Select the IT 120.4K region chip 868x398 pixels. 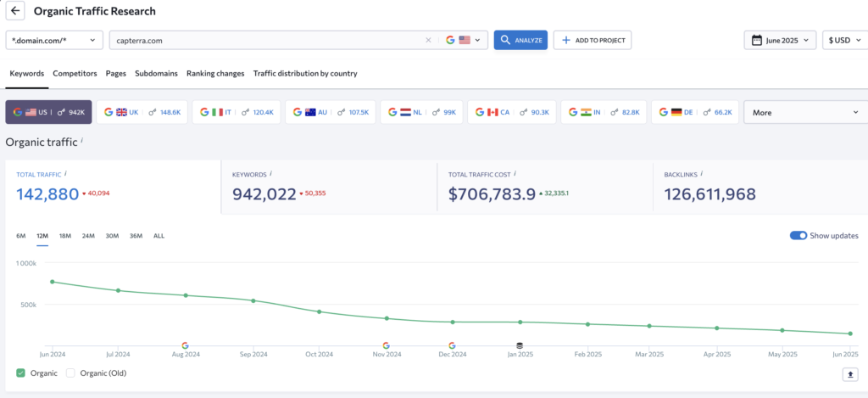(x=236, y=112)
